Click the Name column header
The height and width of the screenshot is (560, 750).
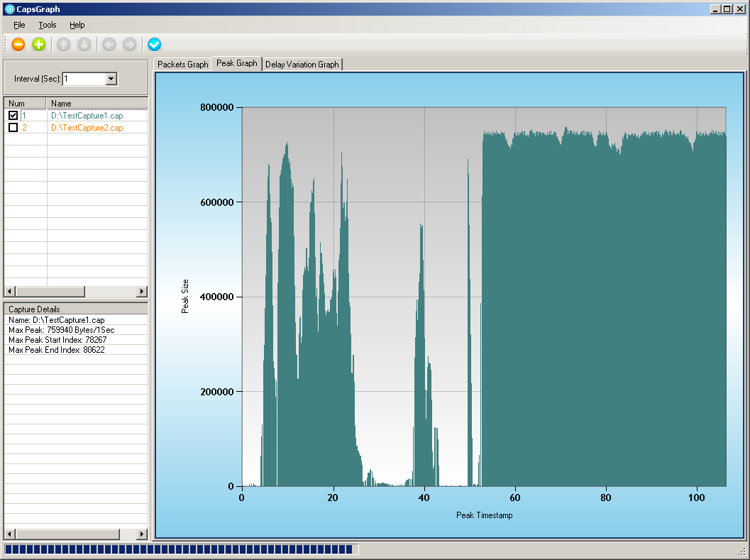97,104
